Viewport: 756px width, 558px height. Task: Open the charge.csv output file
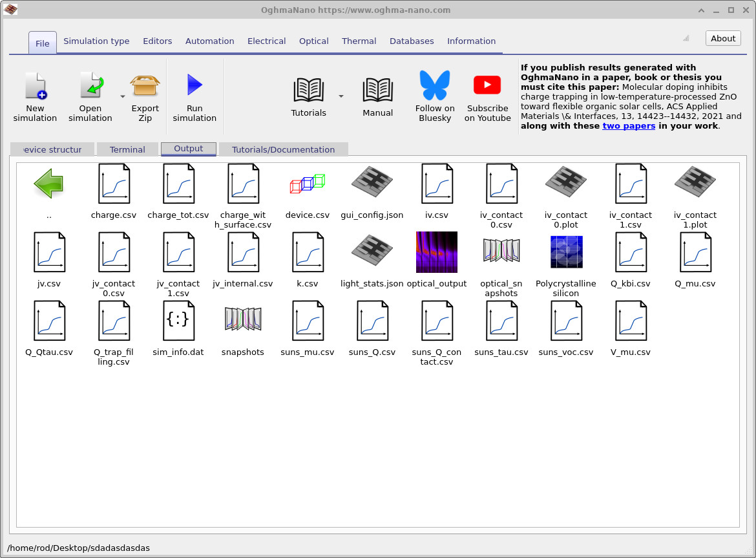pyautogui.click(x=113, y=183)
